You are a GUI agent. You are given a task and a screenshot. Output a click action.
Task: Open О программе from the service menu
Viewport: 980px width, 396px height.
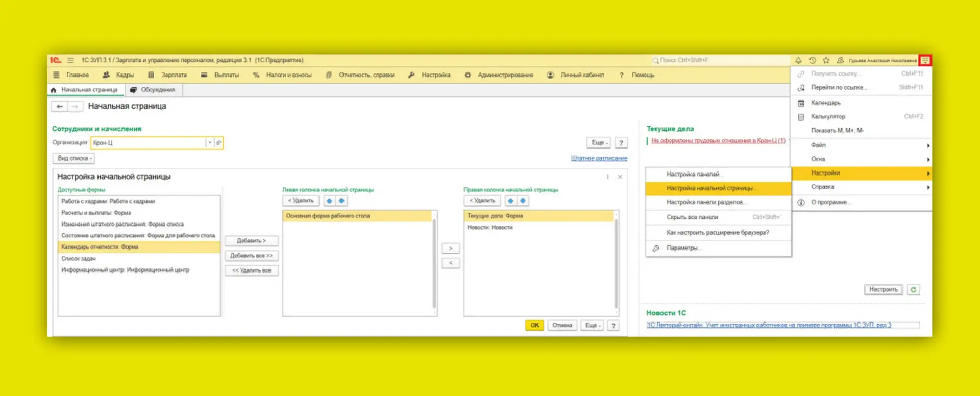[861, 203]
